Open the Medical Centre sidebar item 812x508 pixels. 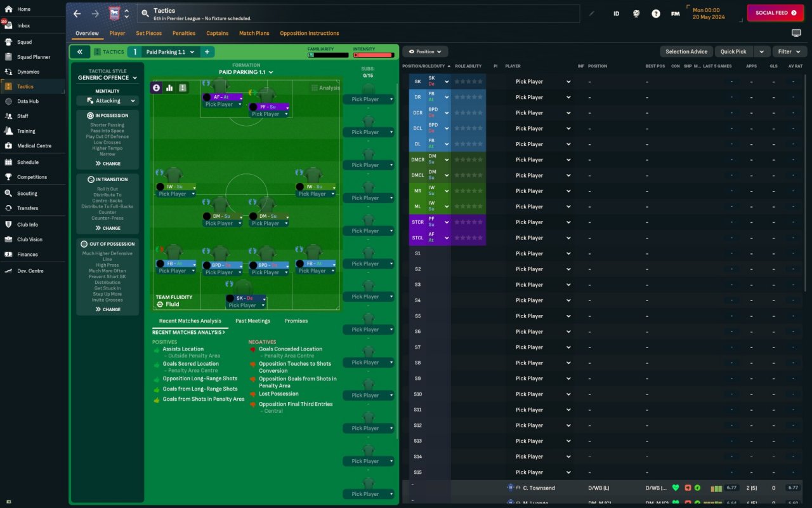pos(32,146)
